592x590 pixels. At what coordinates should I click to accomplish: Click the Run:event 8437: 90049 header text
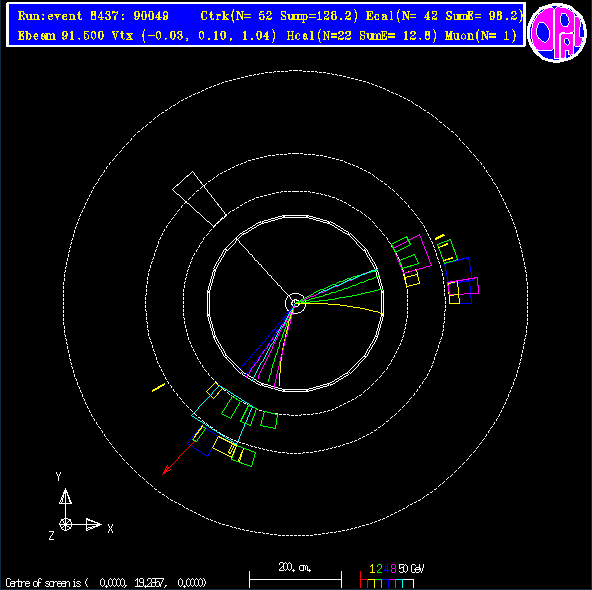click(x=93, y=16)
